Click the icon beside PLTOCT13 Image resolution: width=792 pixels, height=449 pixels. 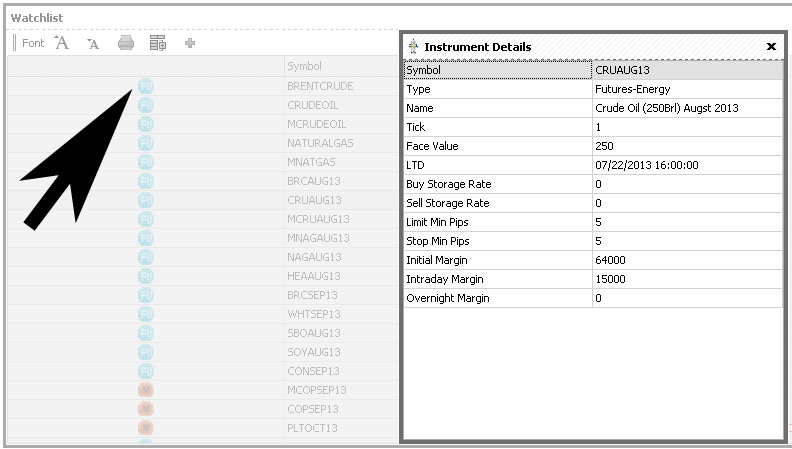pyautogui.click(x=146, y=428)
